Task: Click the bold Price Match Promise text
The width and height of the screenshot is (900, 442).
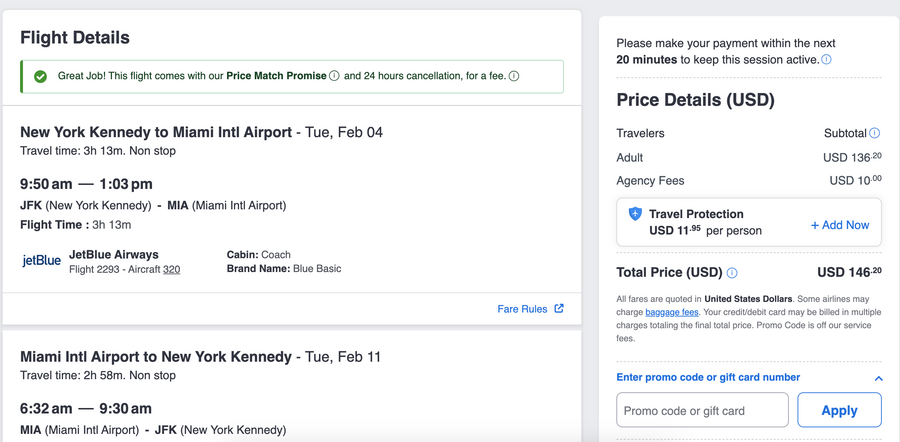Action: coord(276,76)
